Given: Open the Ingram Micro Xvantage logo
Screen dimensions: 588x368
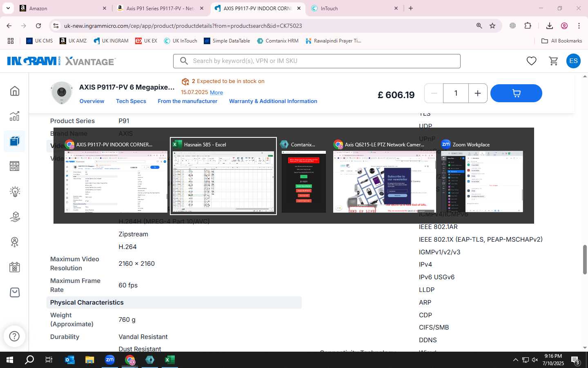Looking at the screenshot, I should (61, 61).
